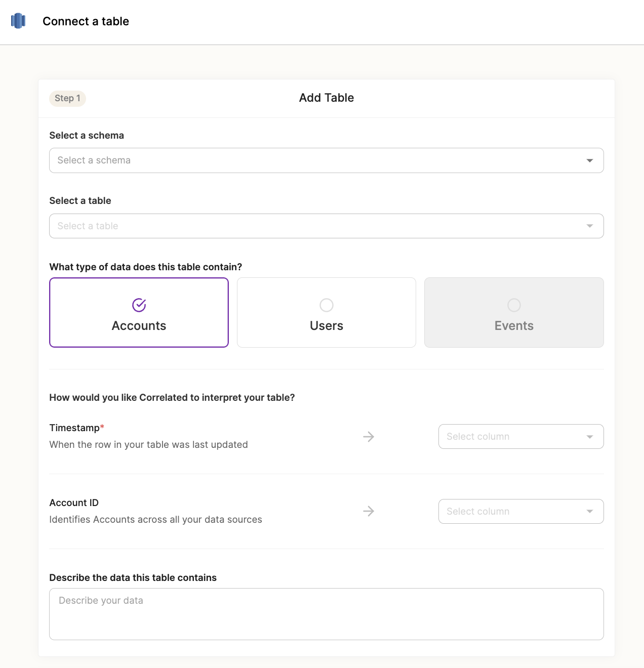This screenshot has height=668, width=644.
Task: Click the arrow icon beside Account ID
Action: pos(369,512)
